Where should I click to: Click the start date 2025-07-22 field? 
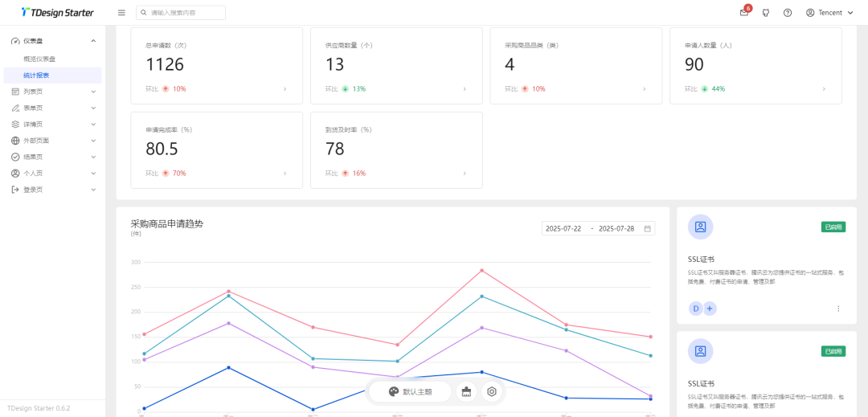pos(563,228)
